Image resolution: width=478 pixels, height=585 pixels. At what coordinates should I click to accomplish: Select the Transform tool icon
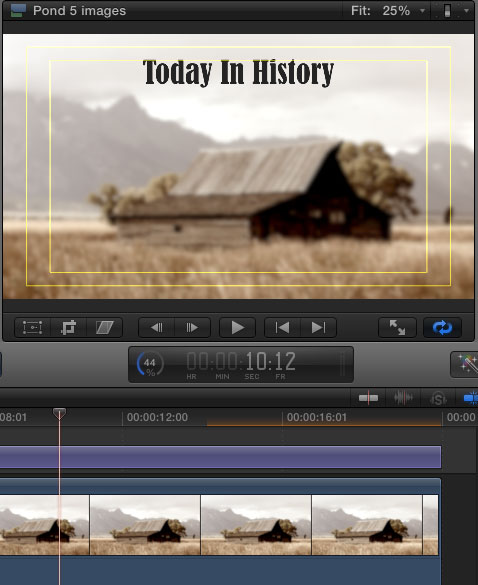click(x=32, y=328)
